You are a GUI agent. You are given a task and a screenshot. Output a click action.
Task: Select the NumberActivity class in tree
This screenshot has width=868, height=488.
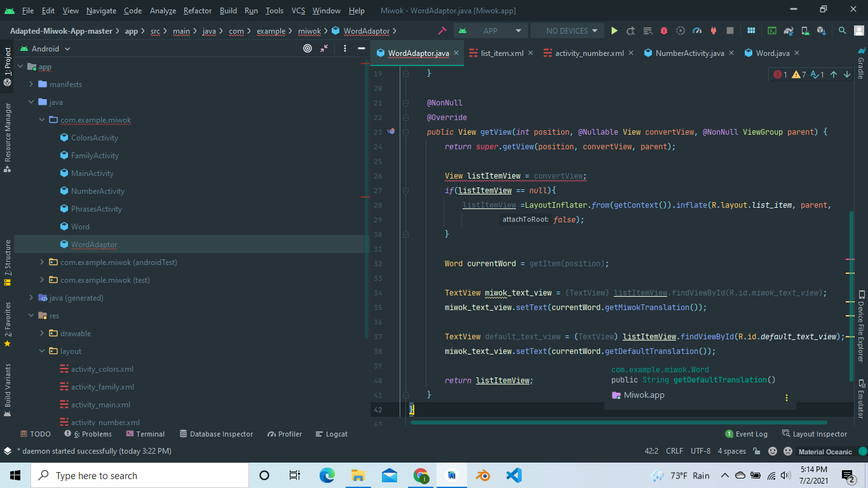click(97, 191)
